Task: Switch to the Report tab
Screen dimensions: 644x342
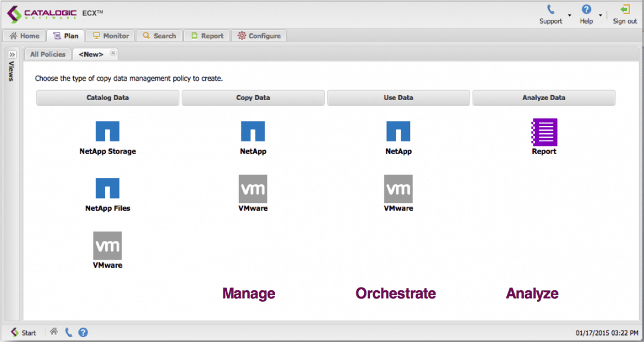Action: pyautogui.click(x=207, y=36)
